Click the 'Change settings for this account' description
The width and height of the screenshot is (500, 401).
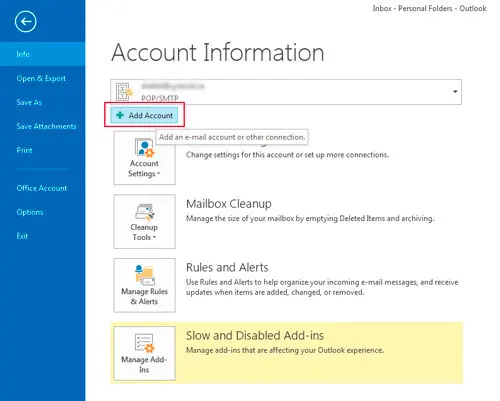coord(287,155)
